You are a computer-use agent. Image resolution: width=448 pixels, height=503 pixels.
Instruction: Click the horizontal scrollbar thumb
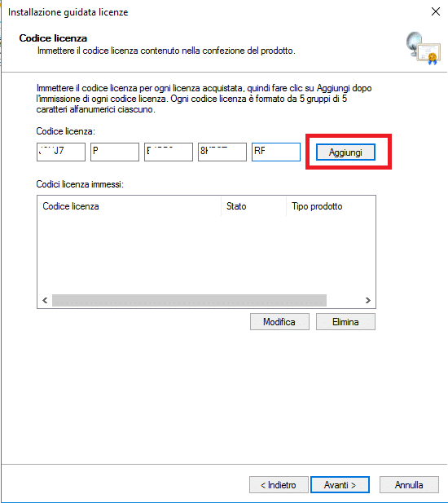(x=190, y=301)
